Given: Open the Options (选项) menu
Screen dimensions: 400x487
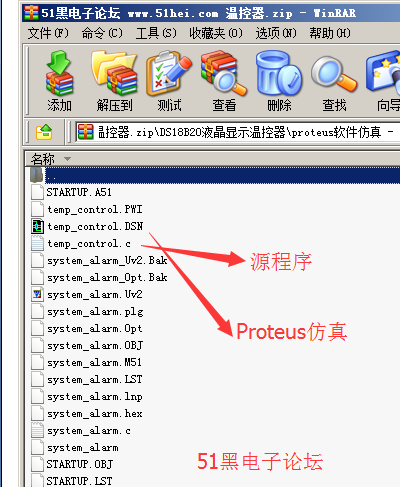Looking at the screenshot, I should [276, 33].
